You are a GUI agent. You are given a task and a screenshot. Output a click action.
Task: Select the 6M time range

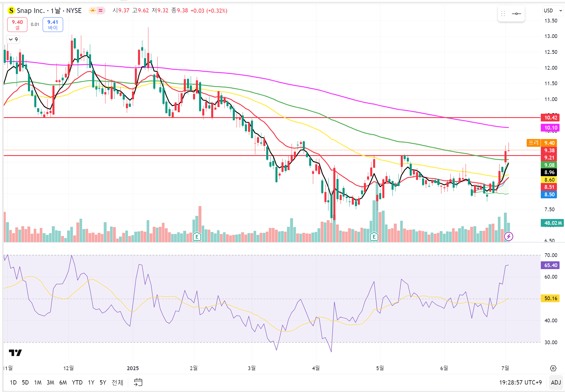63,383
